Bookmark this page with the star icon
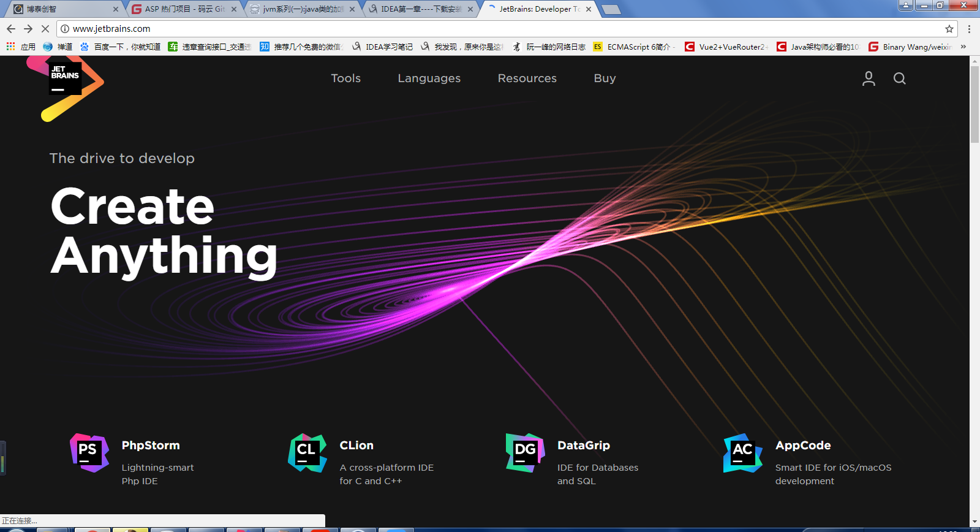The image size is (980, 532). 949,29
